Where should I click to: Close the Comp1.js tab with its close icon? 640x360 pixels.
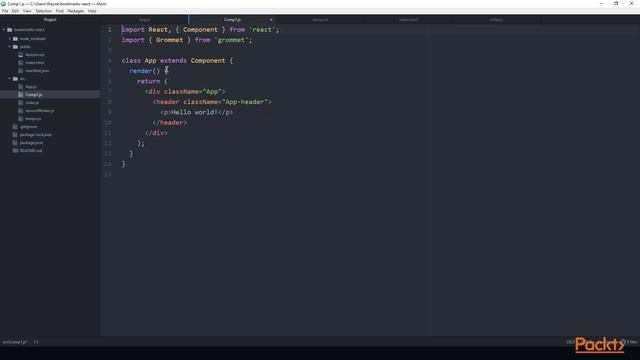[x=271, y=20]
